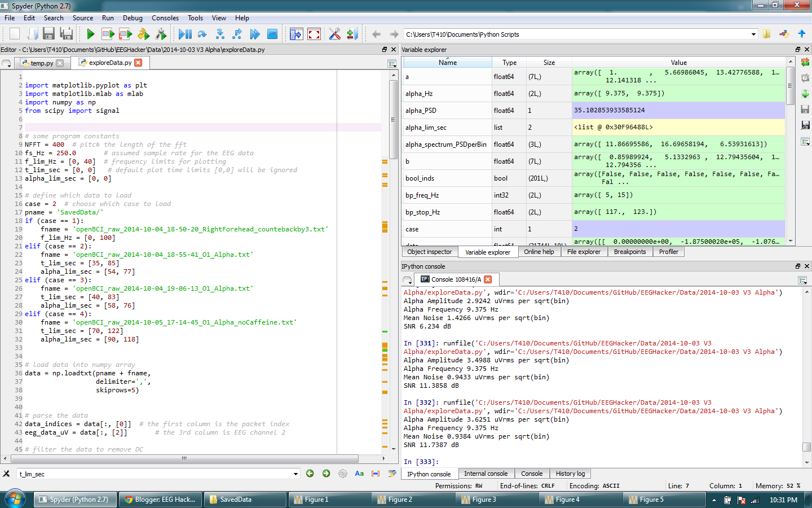
Task: Sort variables by Name column header
Action: click(448, 63)
